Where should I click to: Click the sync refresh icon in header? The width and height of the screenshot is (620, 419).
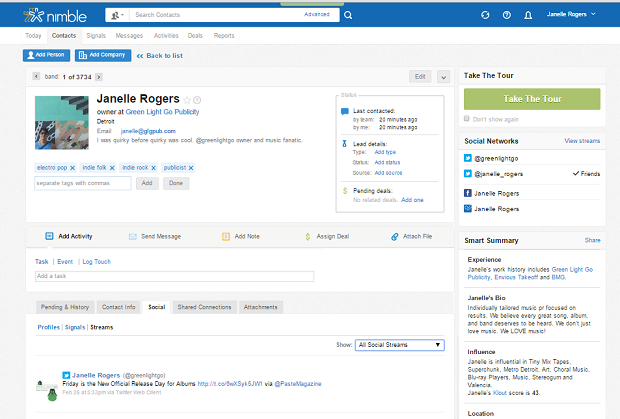coord(485,15)
